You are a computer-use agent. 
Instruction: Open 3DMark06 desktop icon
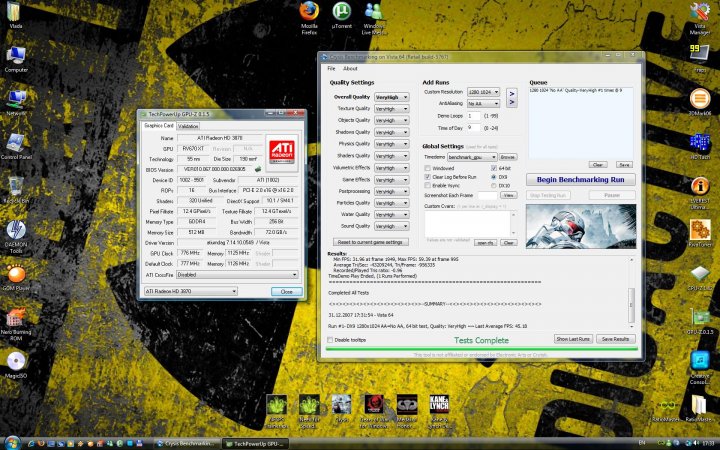tap(700, 102)
